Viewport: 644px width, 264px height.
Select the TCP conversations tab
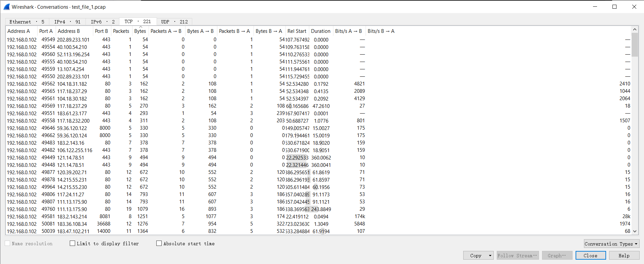[x=138, y=21]
